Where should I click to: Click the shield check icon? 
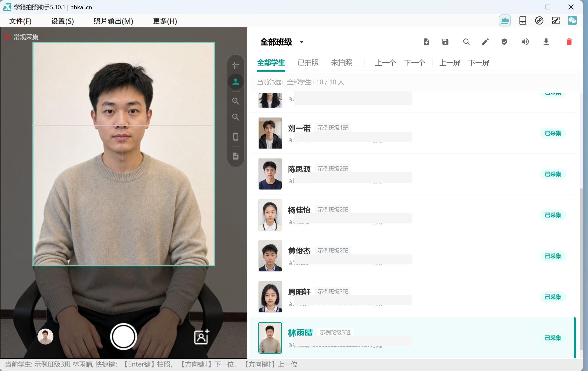(x=504, y=42)
